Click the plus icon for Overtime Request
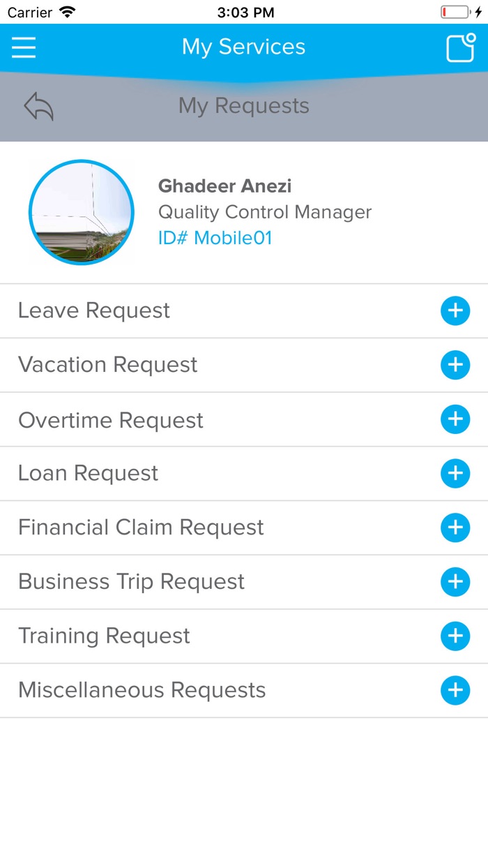This screenshot has height=868, width=488. pos(455,419)
